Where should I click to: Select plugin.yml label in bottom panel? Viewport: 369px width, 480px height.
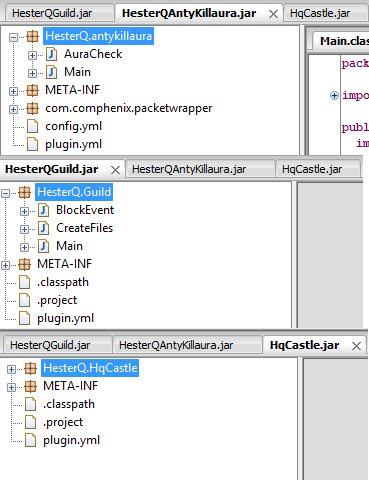[71, 440]
